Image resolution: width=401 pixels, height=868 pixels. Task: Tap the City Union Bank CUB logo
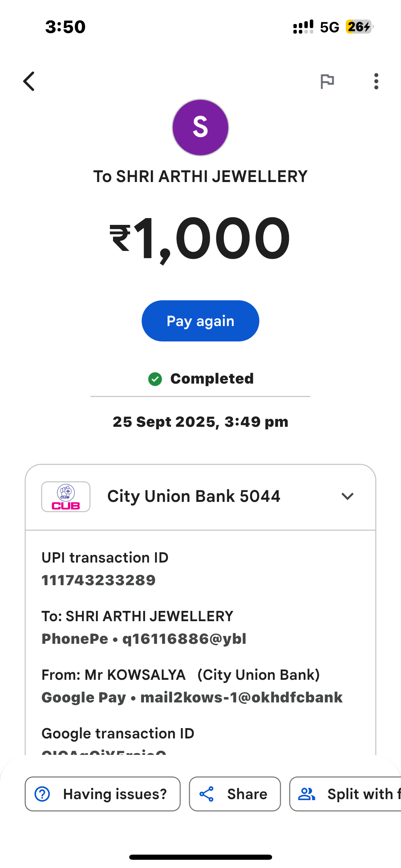[x=66, y=497]
